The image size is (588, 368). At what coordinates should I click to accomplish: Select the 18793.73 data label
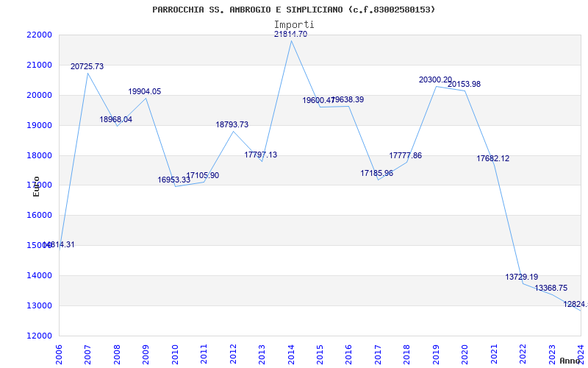click(x=232, y=124)
